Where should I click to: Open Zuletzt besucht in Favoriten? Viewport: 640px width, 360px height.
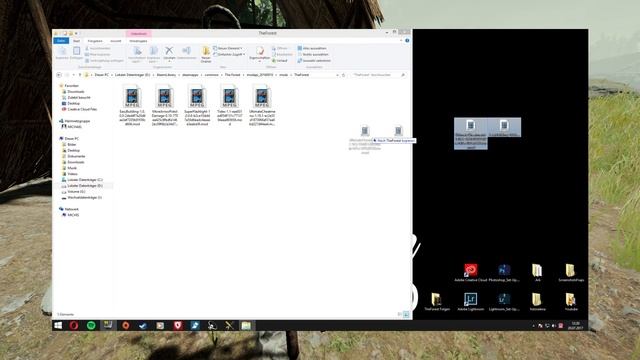point(76,98)
